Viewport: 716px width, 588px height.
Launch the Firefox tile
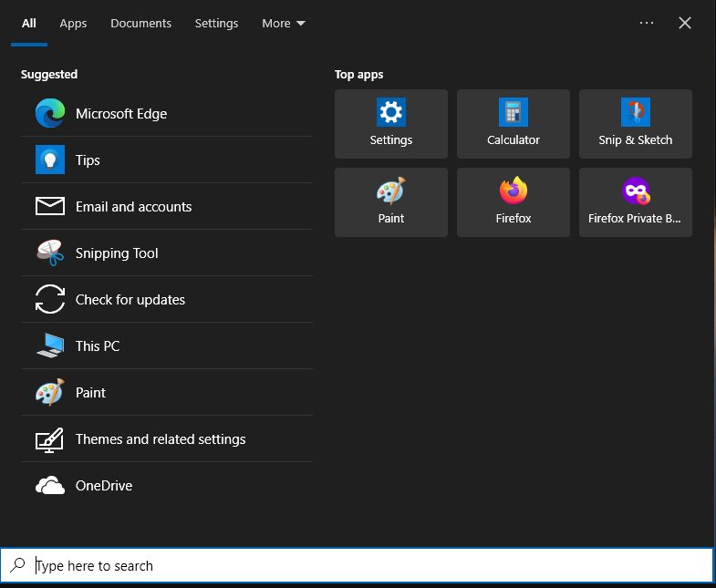514,202
